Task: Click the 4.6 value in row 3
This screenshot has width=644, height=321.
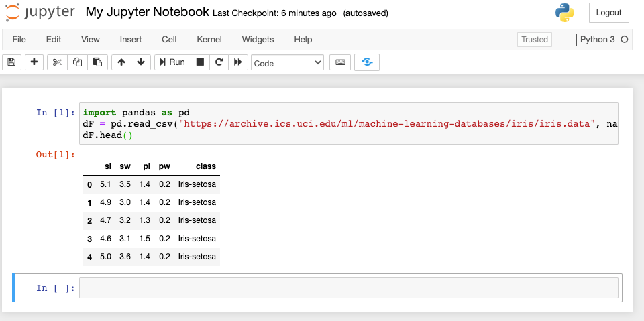Action: 105,239
